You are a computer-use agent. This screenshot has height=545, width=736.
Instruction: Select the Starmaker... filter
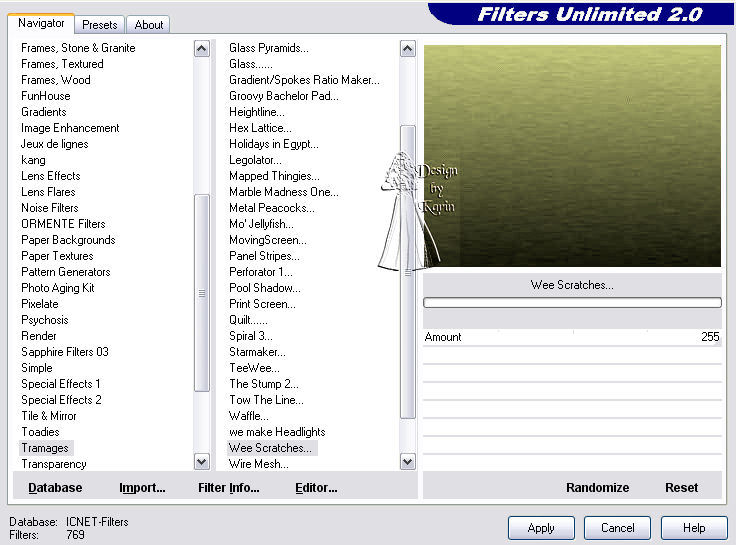point(257,352)
